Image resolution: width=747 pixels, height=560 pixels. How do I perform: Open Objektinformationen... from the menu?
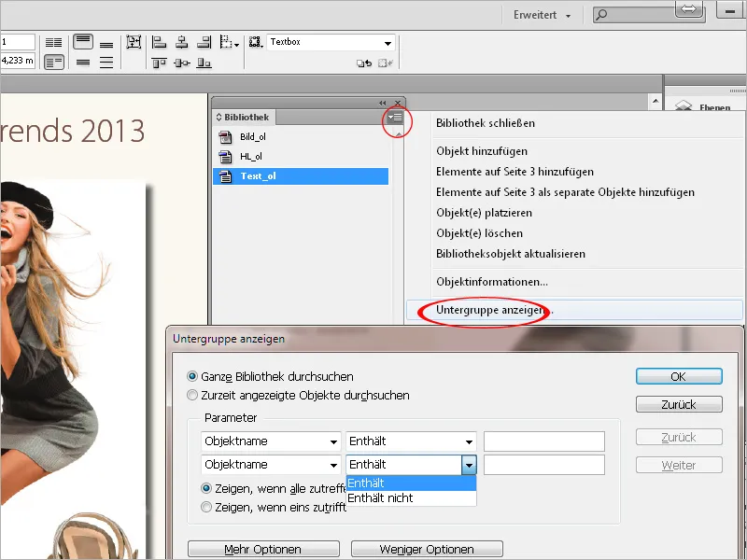click(492, 282)
